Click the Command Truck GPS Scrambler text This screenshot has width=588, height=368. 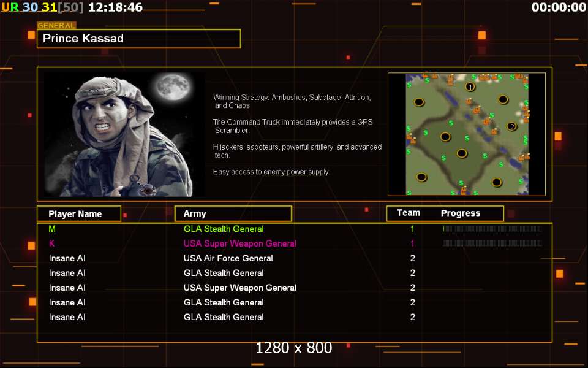(x=293, y=126)
